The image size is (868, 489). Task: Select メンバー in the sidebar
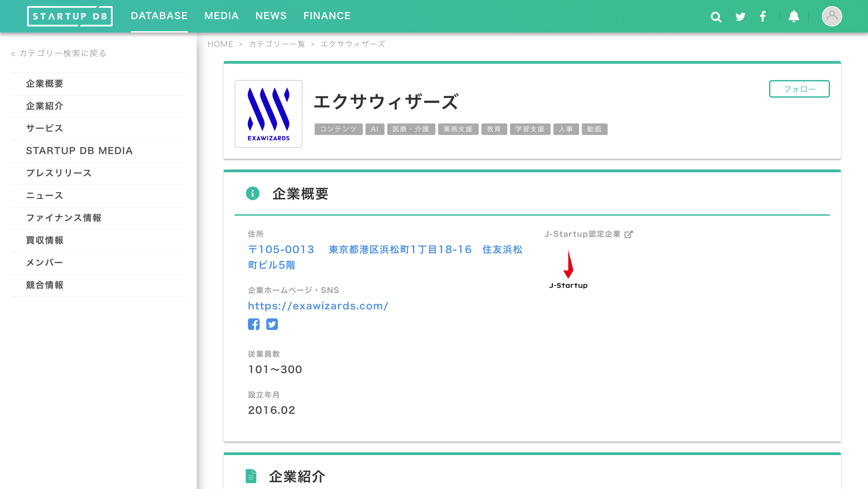click(x=44, y=263)
